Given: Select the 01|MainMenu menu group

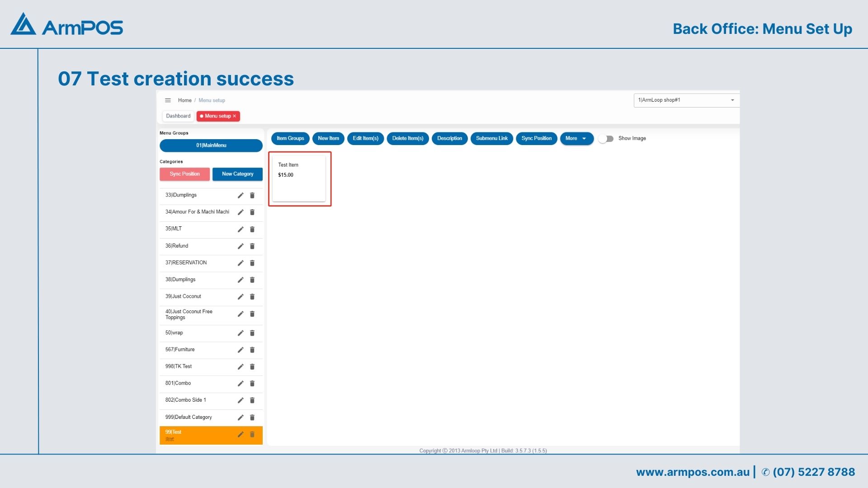Looking at the screenshot, I should (211, 145).
